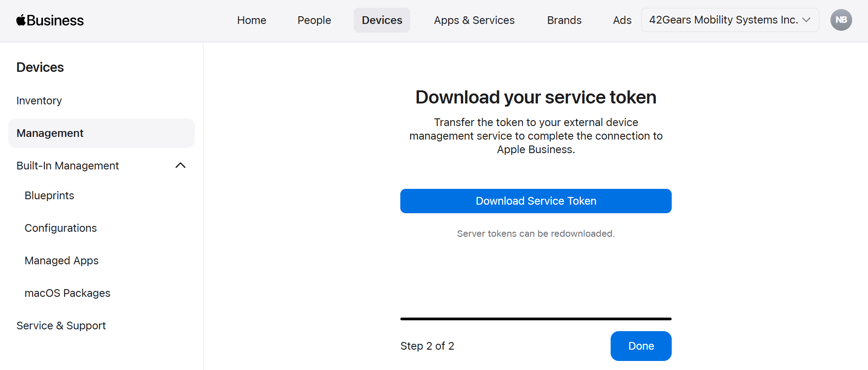Click the Apple Business logo
Image resolution: width=868 pixels, height=370 pixels.
tap(50, 20)
